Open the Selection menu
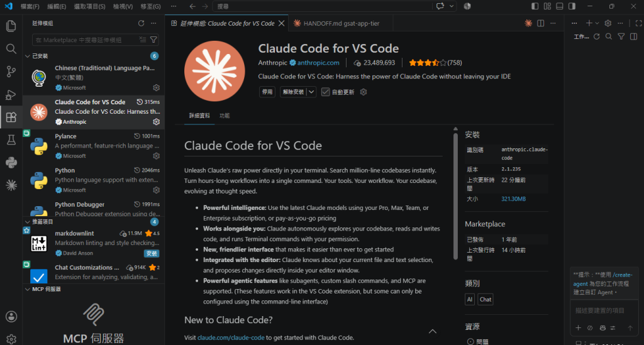This screenshot has height=345, width=644. (x=89, y=6)
